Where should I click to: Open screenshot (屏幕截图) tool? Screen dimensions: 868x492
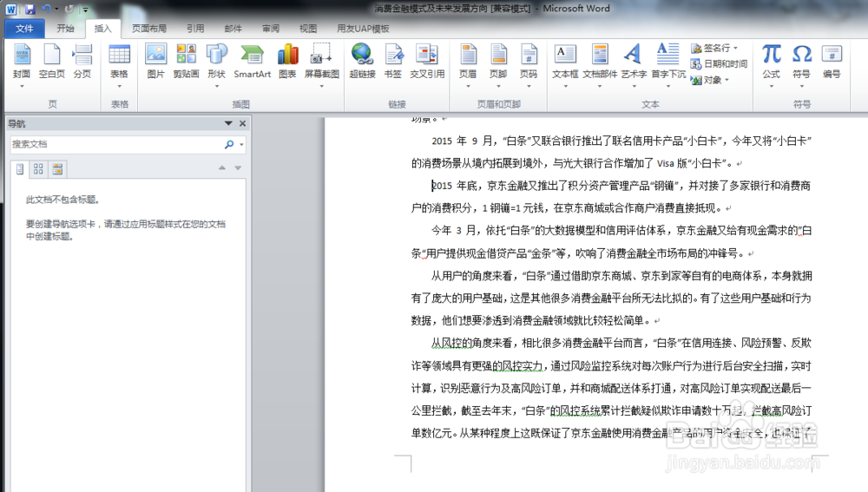click(x=322, y=65)
